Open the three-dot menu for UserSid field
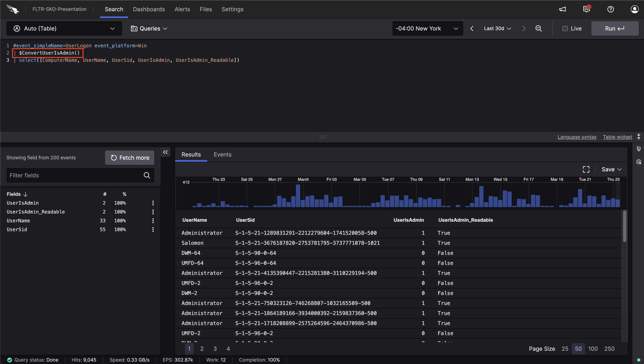 tap(153, 230)
